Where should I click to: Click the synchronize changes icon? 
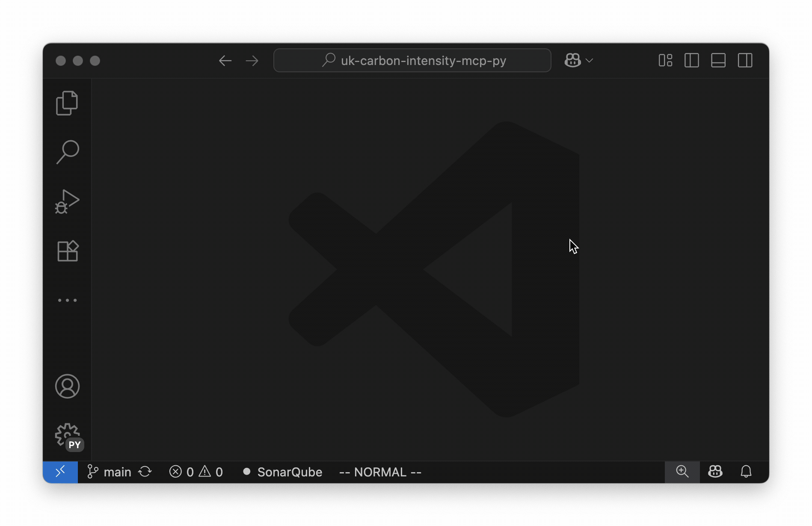[x=145, y=472]
